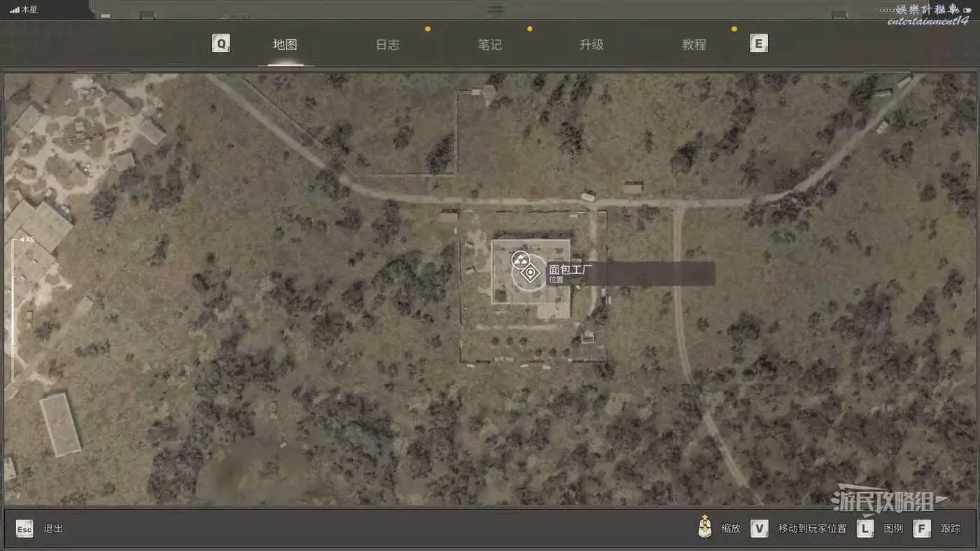Open the 图例 legend
Screen dimensions: 980x551
click(x=893, y=529)
